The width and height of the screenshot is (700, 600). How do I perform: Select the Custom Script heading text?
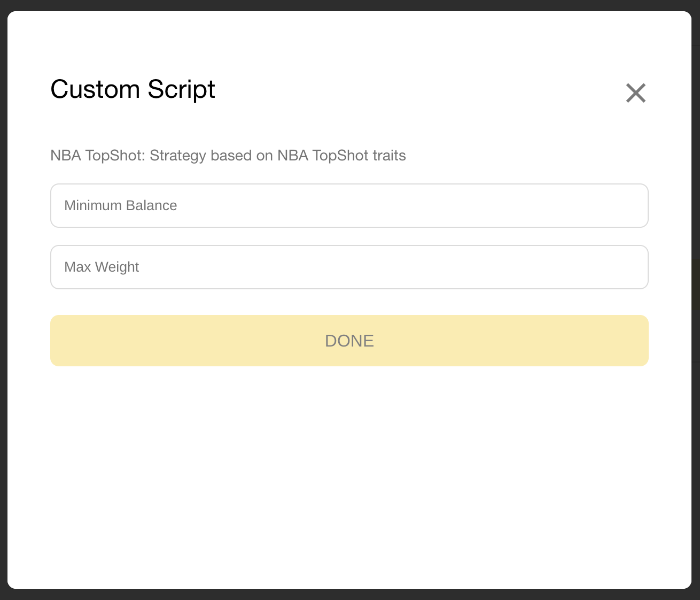[133, 89]
